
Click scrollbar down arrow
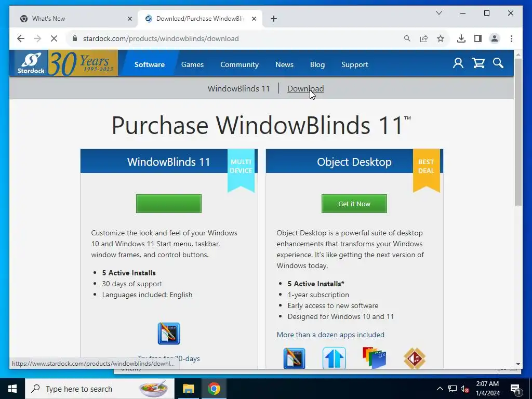tap(518, 364)
